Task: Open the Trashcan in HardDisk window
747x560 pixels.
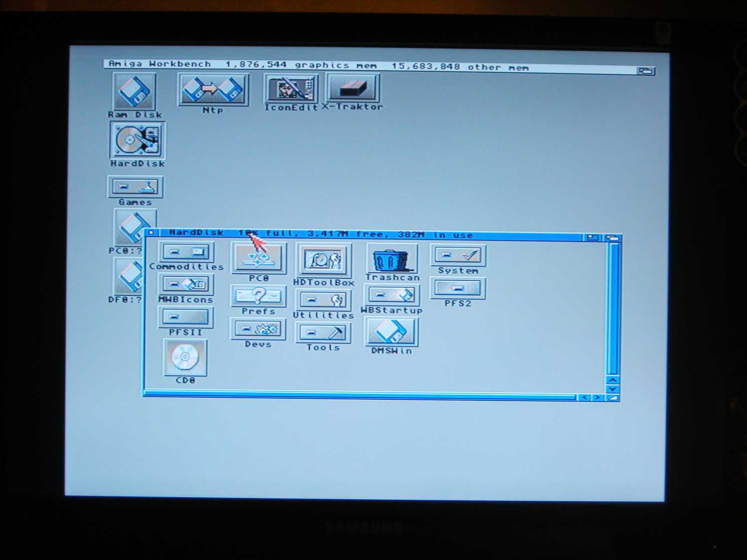Action: pyautogui.click(x=392, y=260)
